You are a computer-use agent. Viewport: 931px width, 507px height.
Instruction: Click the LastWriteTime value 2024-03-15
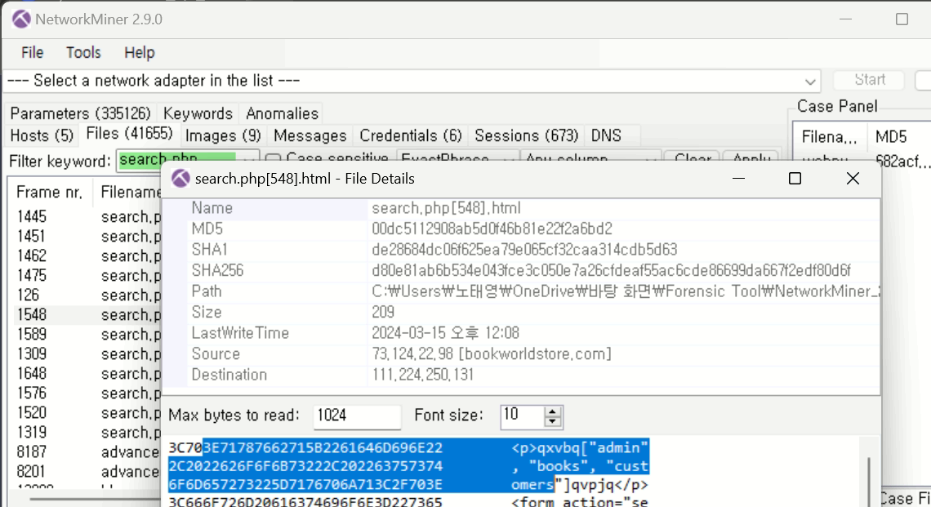coord(445,332)
